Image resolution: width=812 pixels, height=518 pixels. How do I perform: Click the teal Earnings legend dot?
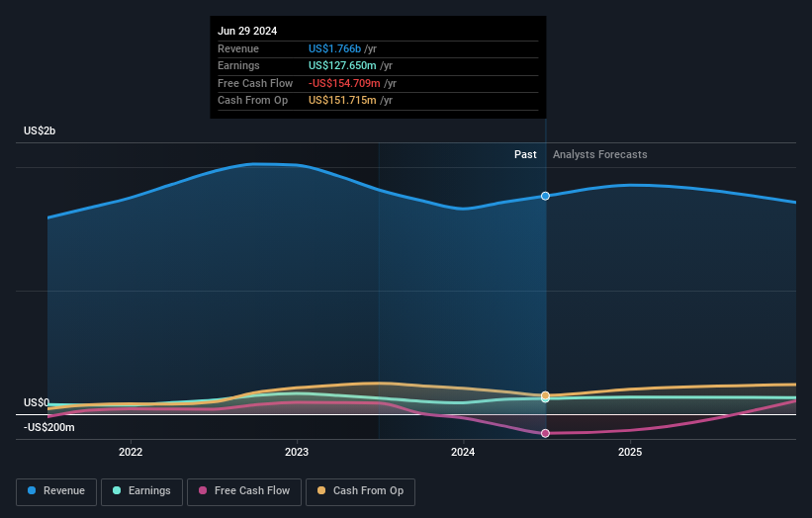pyautogui.click(x=117, y=490)
